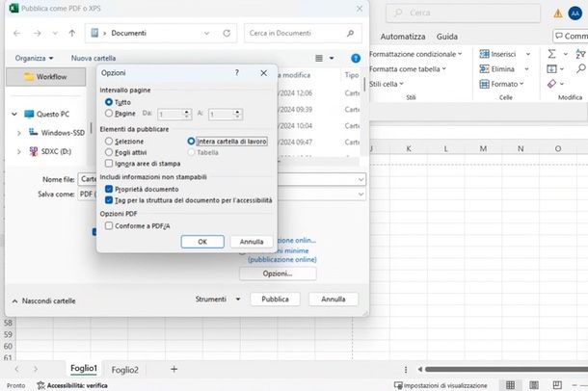Click the Find magnifier icon in the Modifica group
The width and height of the screenshot is (588, 391).
581,68
